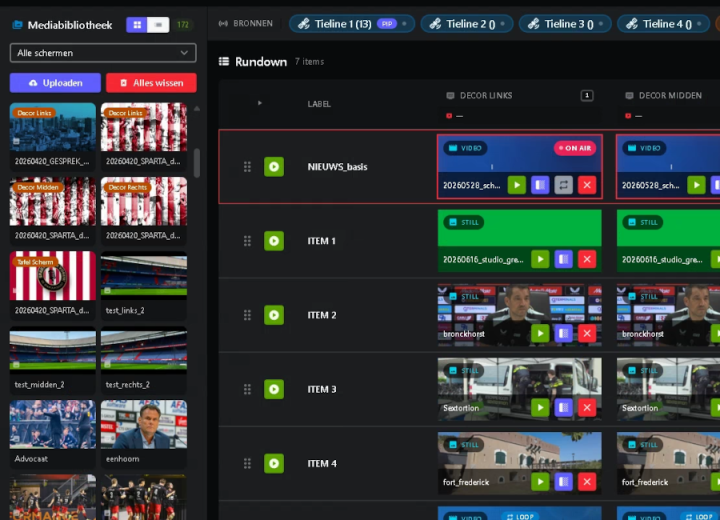720x520 pixels.
Task: Grab the drag handle of ITEM 3 row
Action: pos(247,390)
